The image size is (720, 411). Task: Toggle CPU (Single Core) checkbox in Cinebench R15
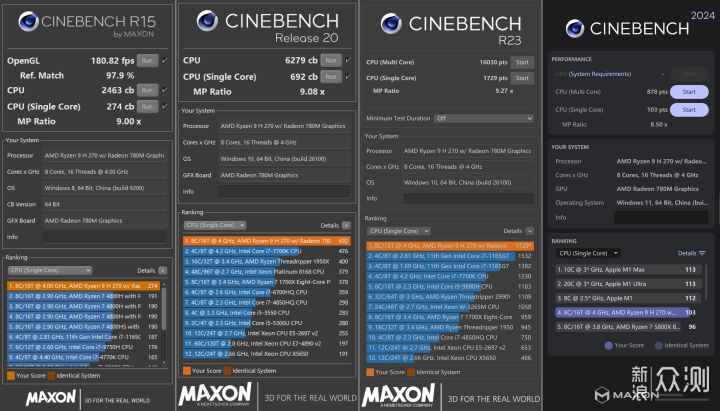(165, 106)
